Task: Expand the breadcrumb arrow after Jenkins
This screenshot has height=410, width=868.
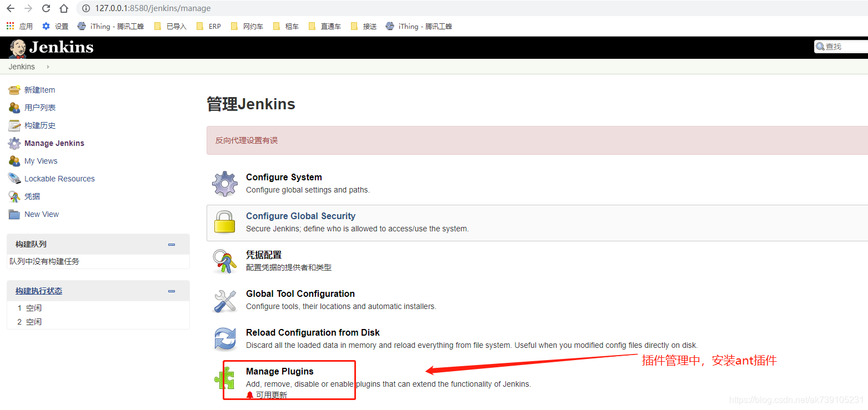Action: pyautogui.click(x=48, y=67)
